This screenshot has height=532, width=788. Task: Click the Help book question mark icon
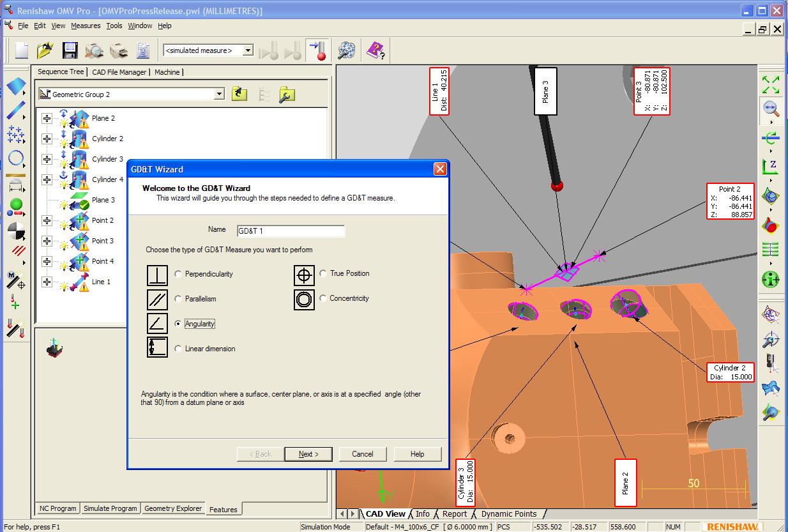click(x=375, y=50)
